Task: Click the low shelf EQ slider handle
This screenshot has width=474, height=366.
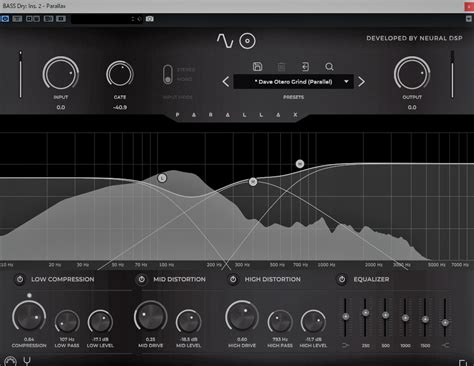Action: click(x=346, y=316)
